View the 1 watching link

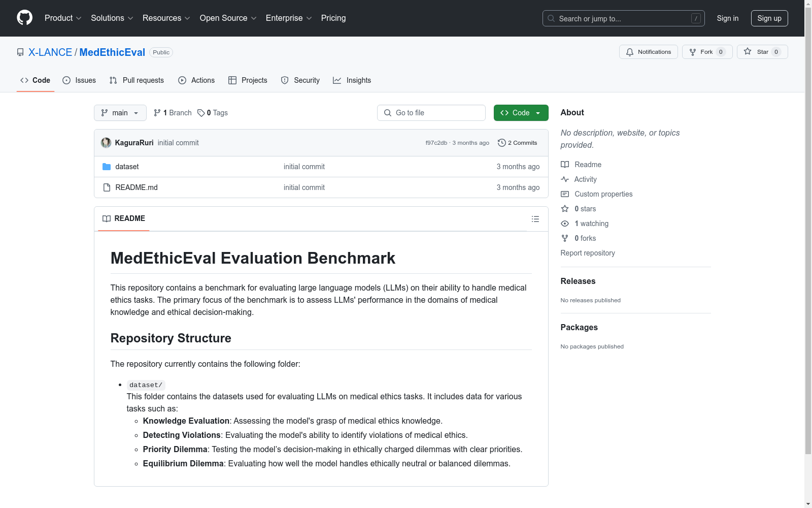pos(585,224)
